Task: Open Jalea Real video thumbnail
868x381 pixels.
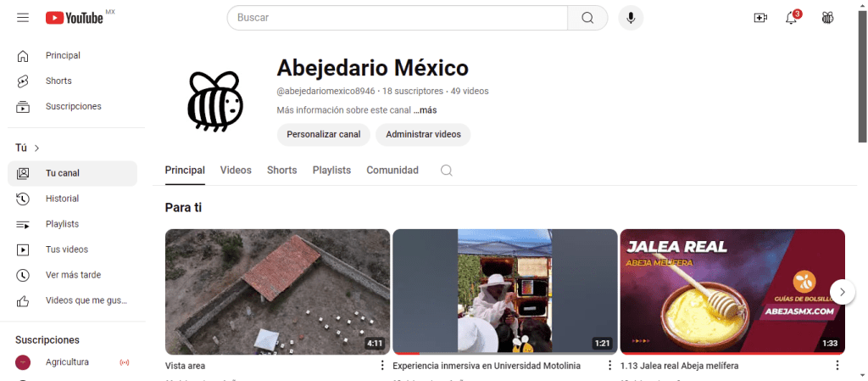Action: pyautogui.click(x=732, y=291)
